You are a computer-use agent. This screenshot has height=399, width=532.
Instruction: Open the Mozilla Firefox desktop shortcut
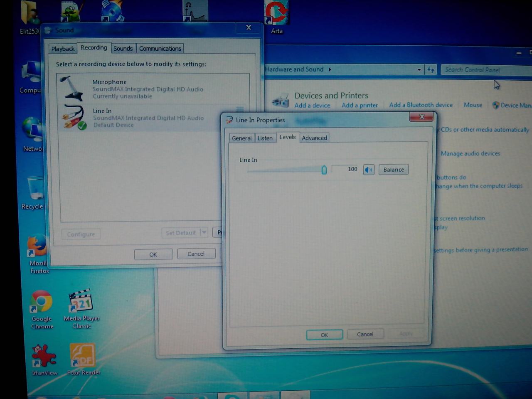pyautogui.click(x=38, y=254)
